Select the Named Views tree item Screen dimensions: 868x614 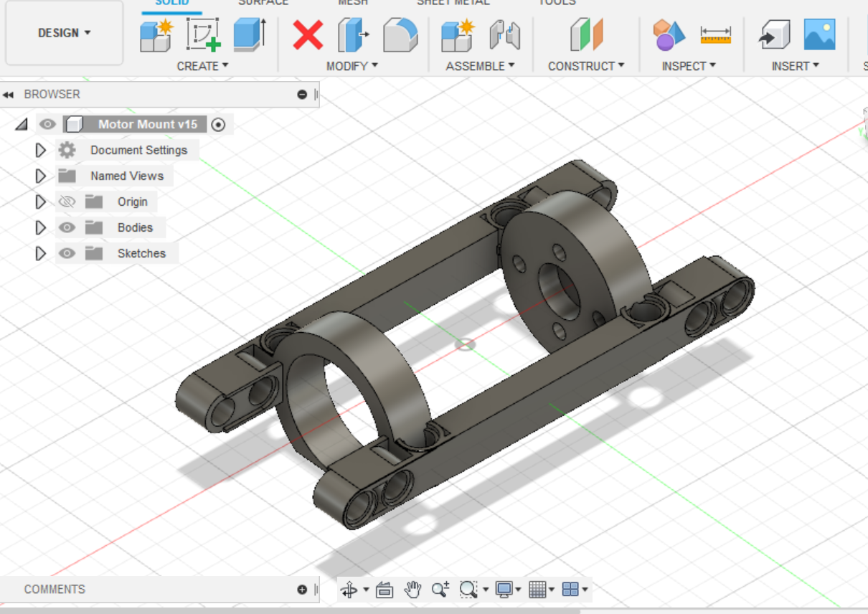coord(127,176)
